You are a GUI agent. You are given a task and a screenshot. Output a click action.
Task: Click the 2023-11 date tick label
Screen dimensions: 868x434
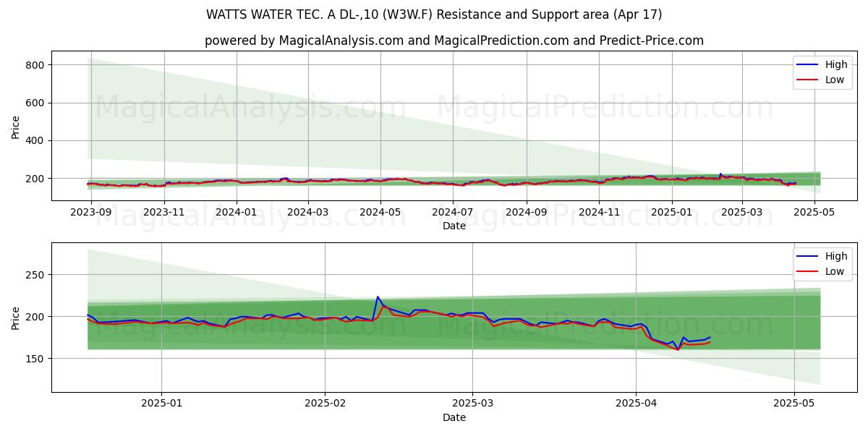point(163,212)
